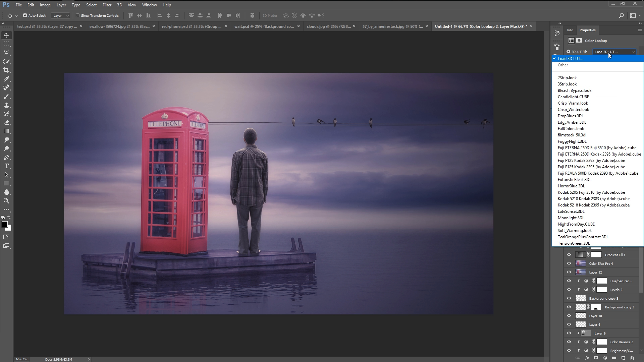The image size is (644, 362).
Task: Toggle visibility of Layer 10
Action: [569, 316]
